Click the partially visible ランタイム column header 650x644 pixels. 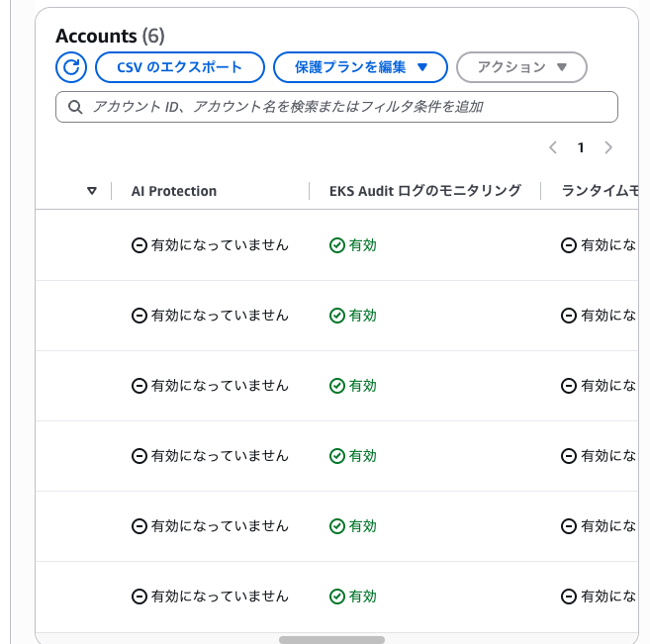pyautogui.click(x=600, y=191)
